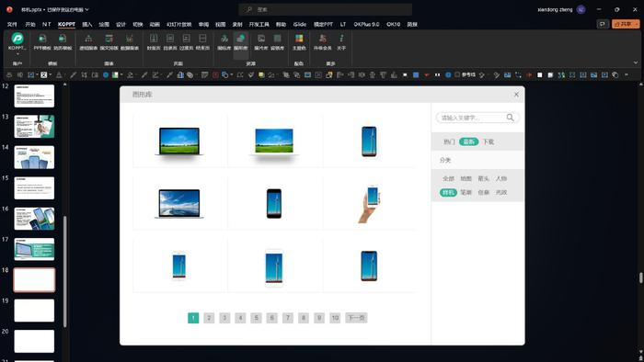Click the user avatar next to xiandong zheng

[x=581, y=9]
